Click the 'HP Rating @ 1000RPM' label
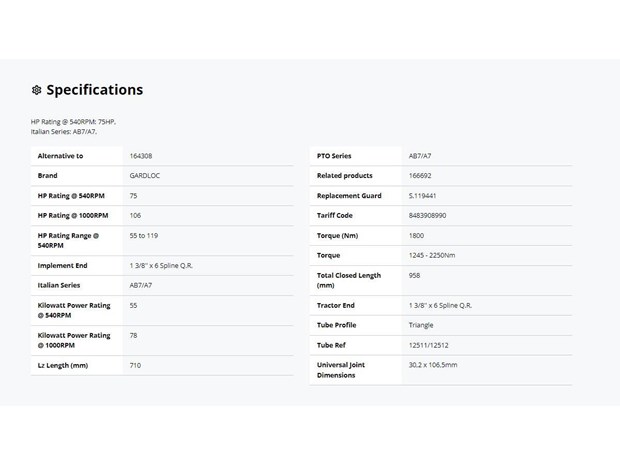This screenshot has width=620, height=465. 73,215
